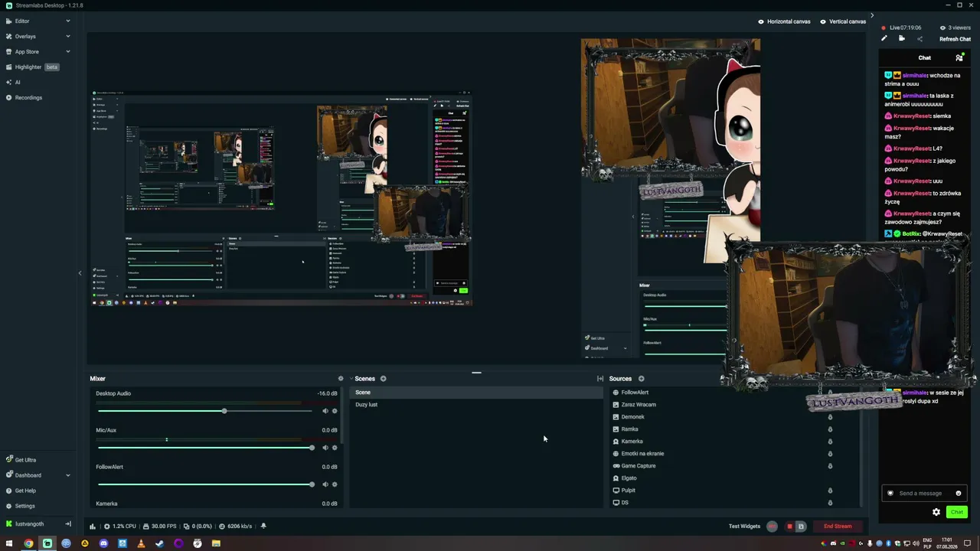The height and width of the screenshot is (551, 980).
Task: Toggle lock on Pulpit source
Action: [x=830, y=491]
